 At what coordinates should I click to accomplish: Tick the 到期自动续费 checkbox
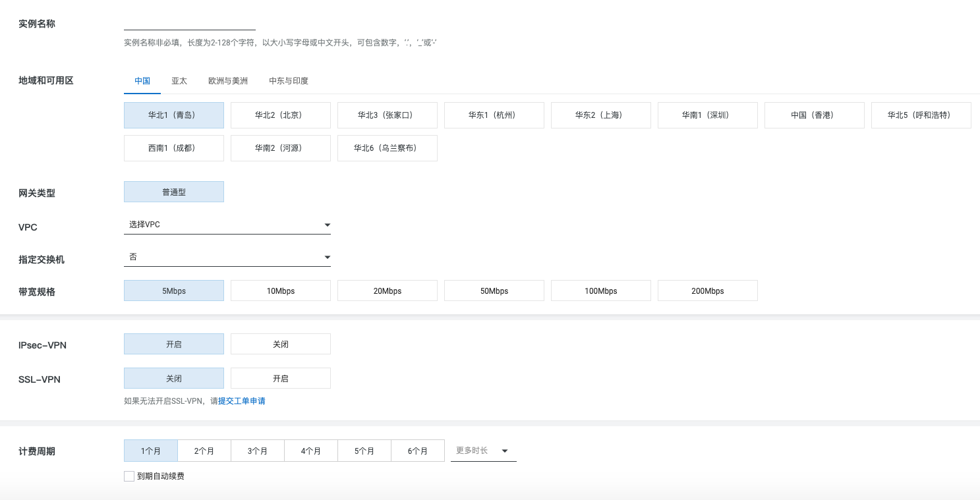[129, 476]
